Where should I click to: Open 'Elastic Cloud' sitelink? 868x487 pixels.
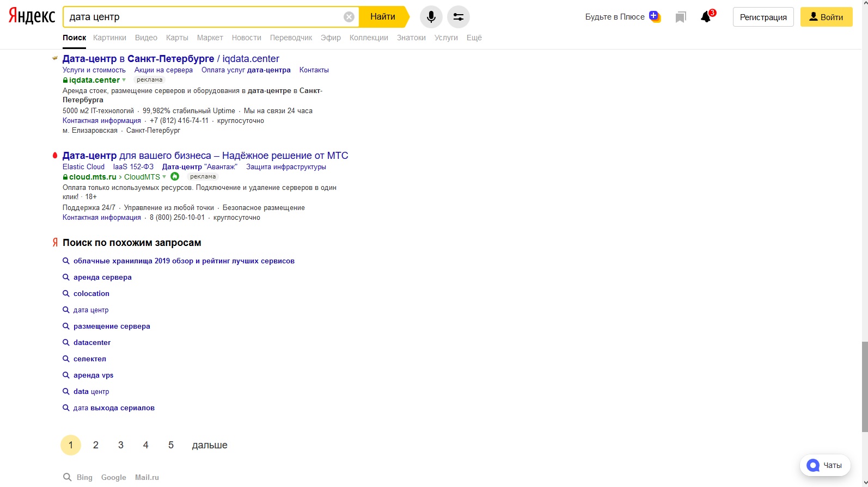tap(83, 167)
